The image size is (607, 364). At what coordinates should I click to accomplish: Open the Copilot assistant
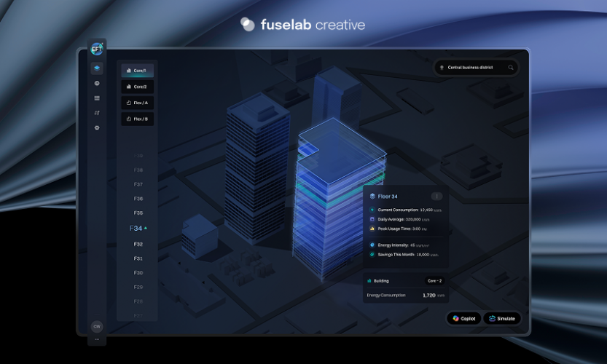[x=463, y=318]
